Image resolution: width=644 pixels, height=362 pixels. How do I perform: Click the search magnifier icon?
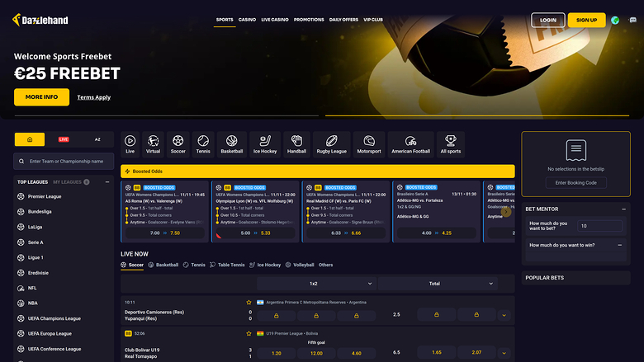pos(21,162)
